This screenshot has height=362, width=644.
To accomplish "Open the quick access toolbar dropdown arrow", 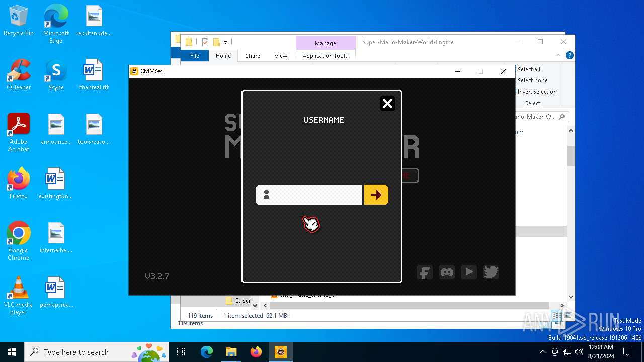I will click(226, 42).
